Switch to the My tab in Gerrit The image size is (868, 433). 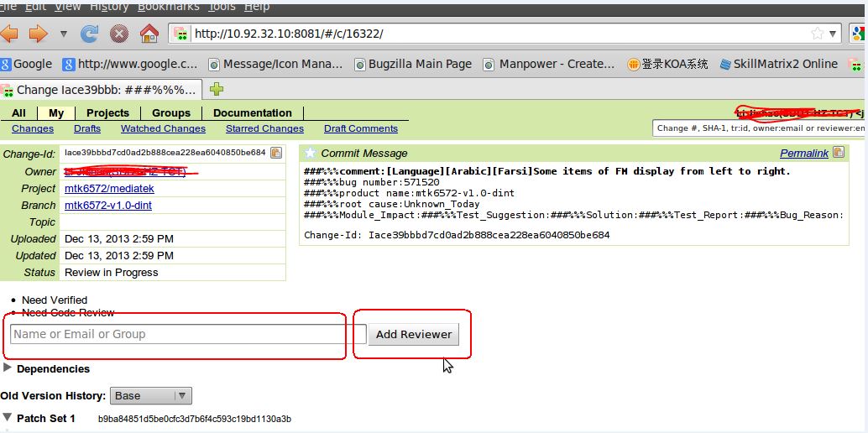(x=56, y=113)
